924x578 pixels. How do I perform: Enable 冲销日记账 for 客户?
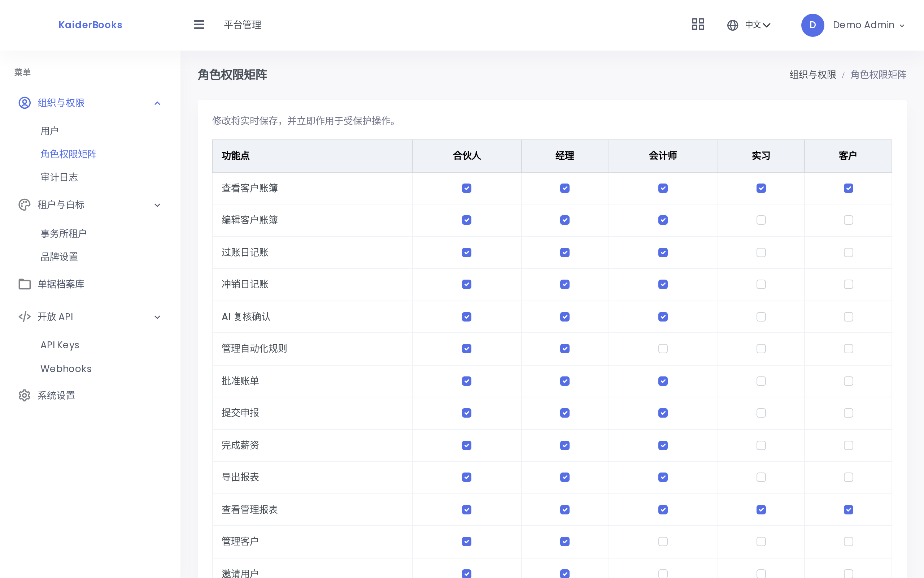(x=849, y=284)
